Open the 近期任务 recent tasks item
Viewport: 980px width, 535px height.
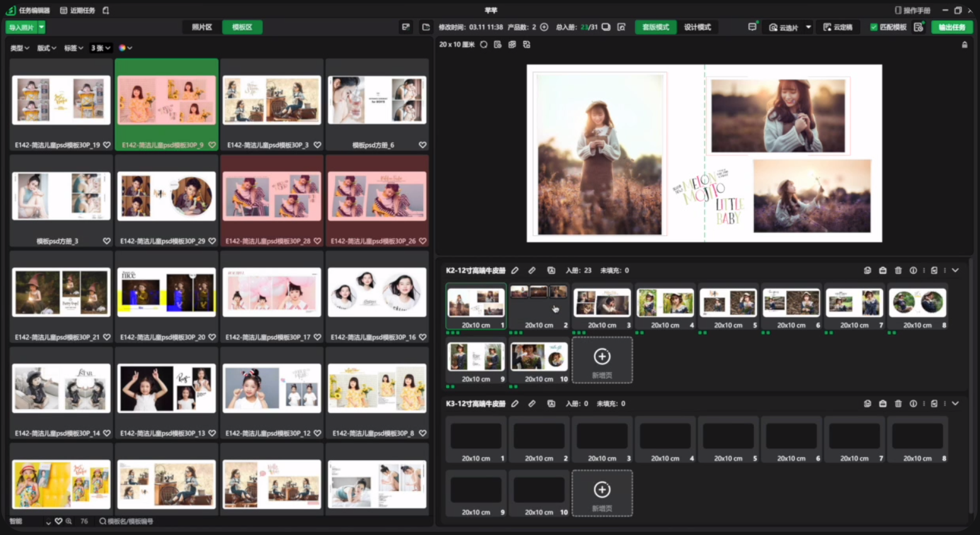pos(77,10)
